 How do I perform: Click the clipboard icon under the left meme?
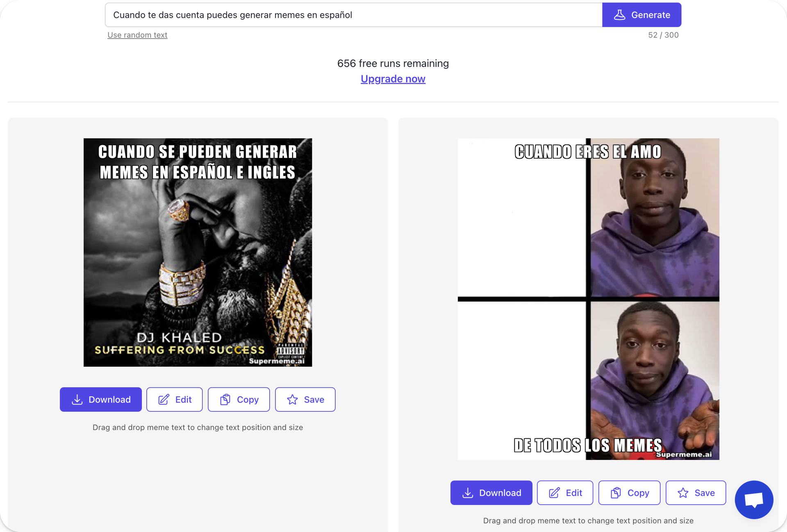(x=225, y=399)
